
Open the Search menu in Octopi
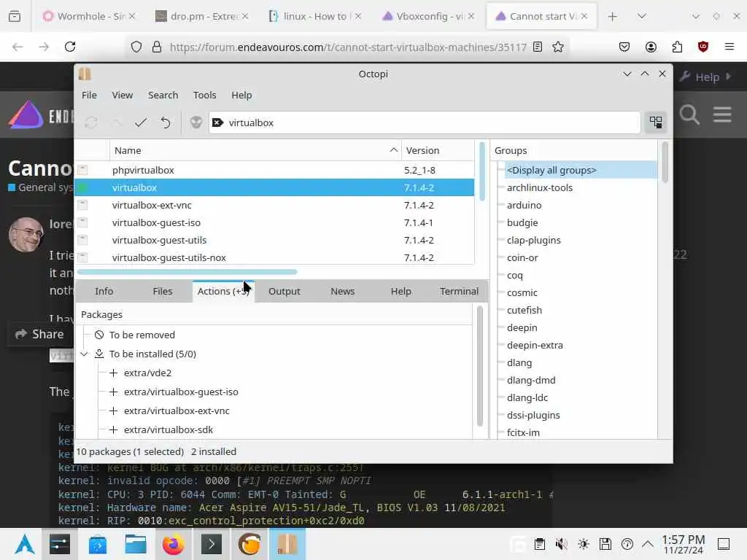coord(163,96)
